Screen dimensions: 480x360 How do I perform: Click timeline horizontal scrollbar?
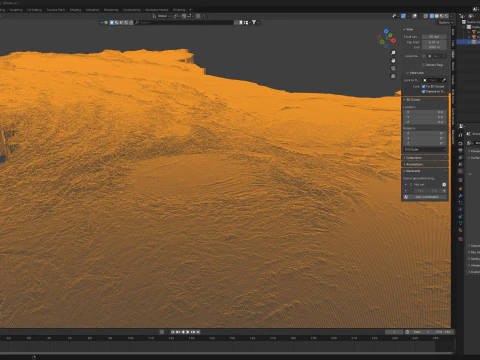[226, 353]
